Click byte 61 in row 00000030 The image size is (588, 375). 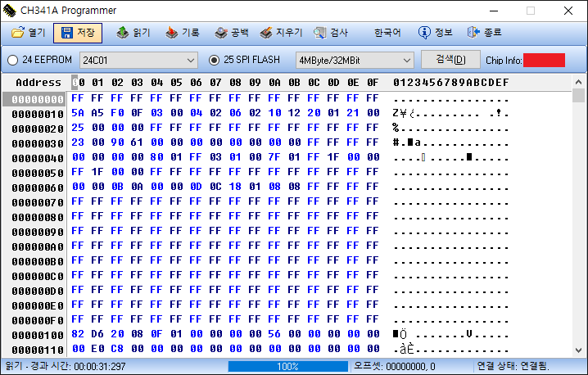coord(137,142)
